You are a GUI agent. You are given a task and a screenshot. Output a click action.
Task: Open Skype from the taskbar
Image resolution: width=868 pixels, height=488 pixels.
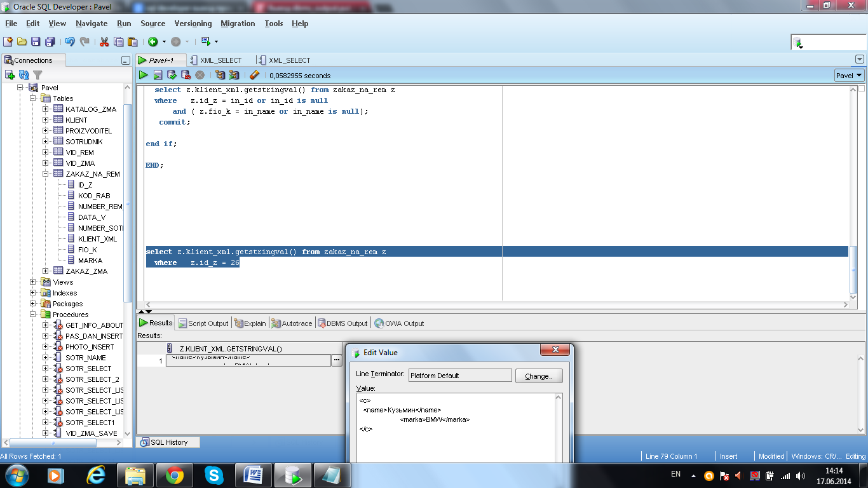pyautogui.click(x=214, y=475)
